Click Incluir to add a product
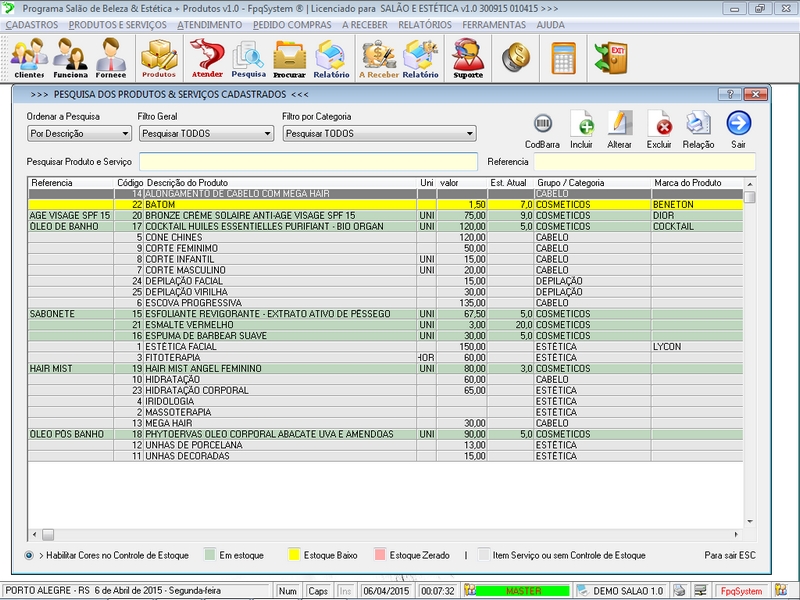 pyautogui.click(x=581, y=128)
